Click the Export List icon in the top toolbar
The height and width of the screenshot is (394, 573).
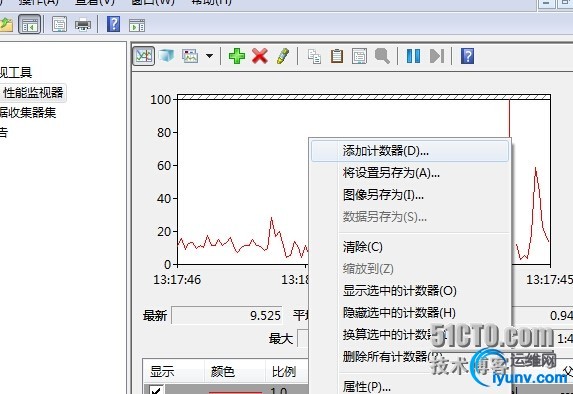59,24
